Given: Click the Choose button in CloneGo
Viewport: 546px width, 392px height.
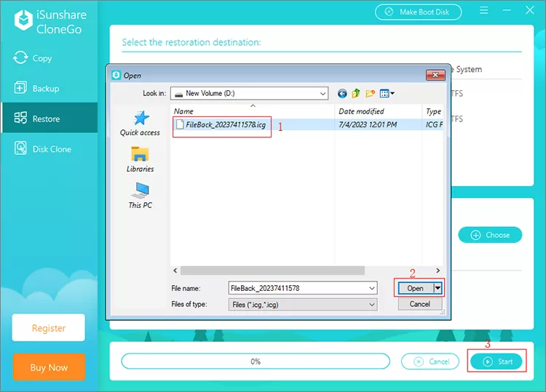Looking at the screenshot, I should [490, 235].
